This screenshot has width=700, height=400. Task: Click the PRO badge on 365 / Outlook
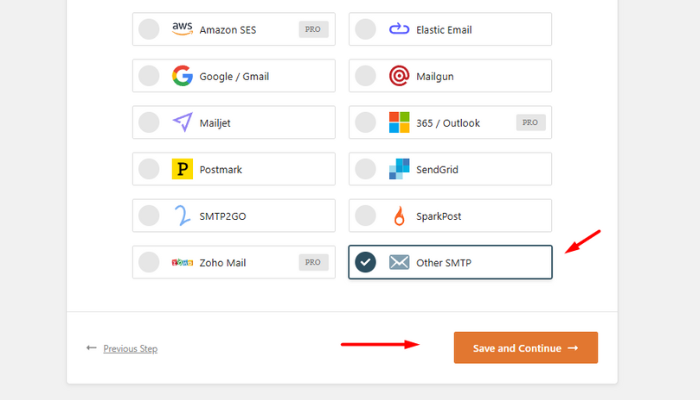[531, 122]
